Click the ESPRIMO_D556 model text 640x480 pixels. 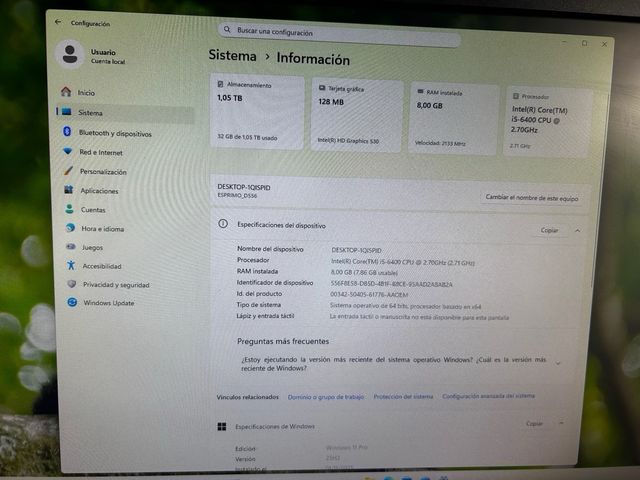[x=237, y=195]
